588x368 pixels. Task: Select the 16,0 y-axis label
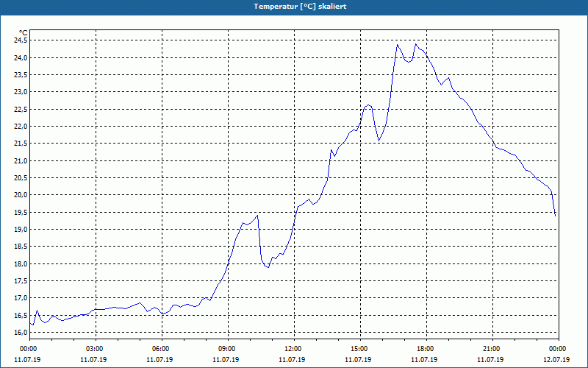coord(21,333)
